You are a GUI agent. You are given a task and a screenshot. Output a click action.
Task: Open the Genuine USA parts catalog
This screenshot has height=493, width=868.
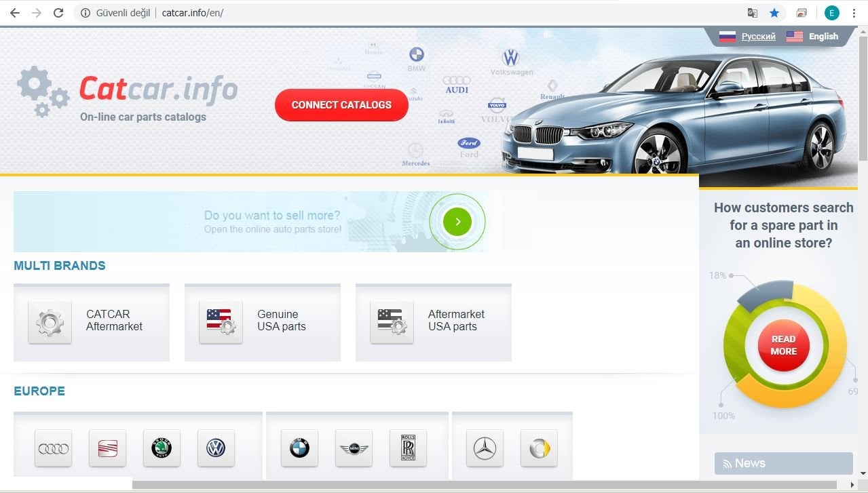click(x=263, y=322)
